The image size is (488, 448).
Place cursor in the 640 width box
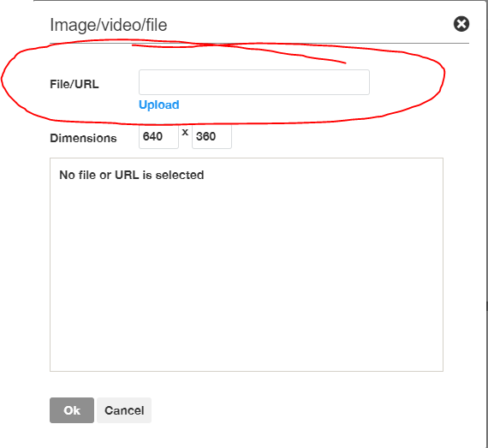(x=158, y=136)
